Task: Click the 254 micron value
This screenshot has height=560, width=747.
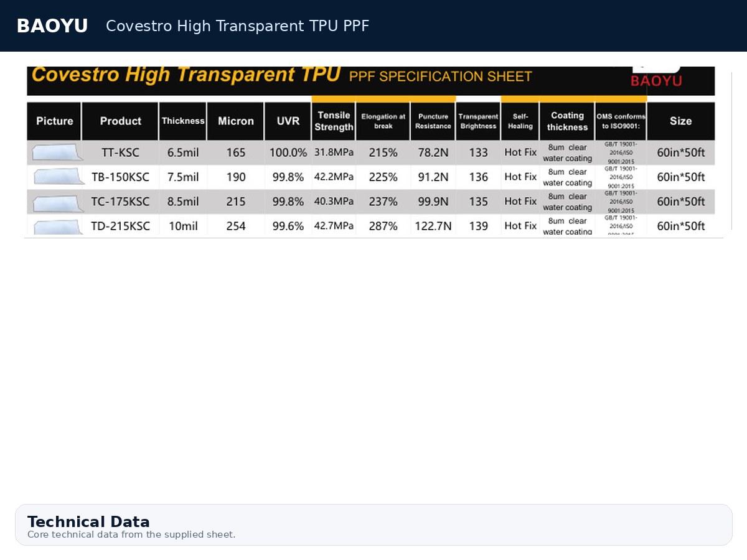Action: click(x=236, y=226)
